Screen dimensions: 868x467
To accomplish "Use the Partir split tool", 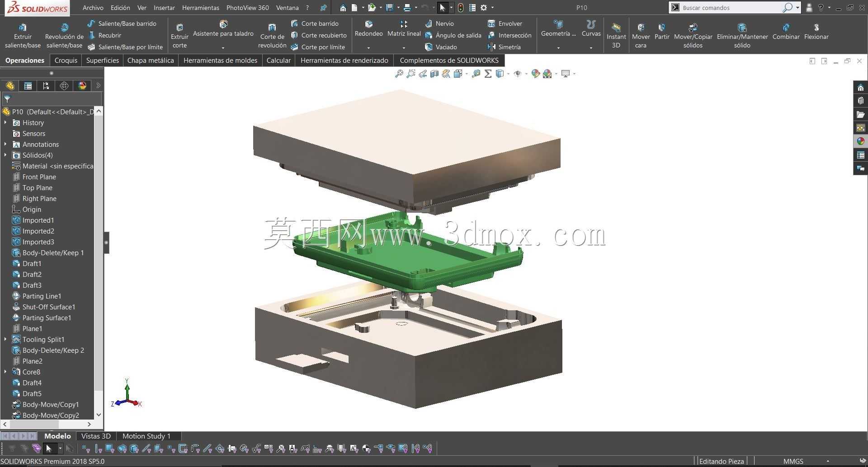I will click(662, 32).
